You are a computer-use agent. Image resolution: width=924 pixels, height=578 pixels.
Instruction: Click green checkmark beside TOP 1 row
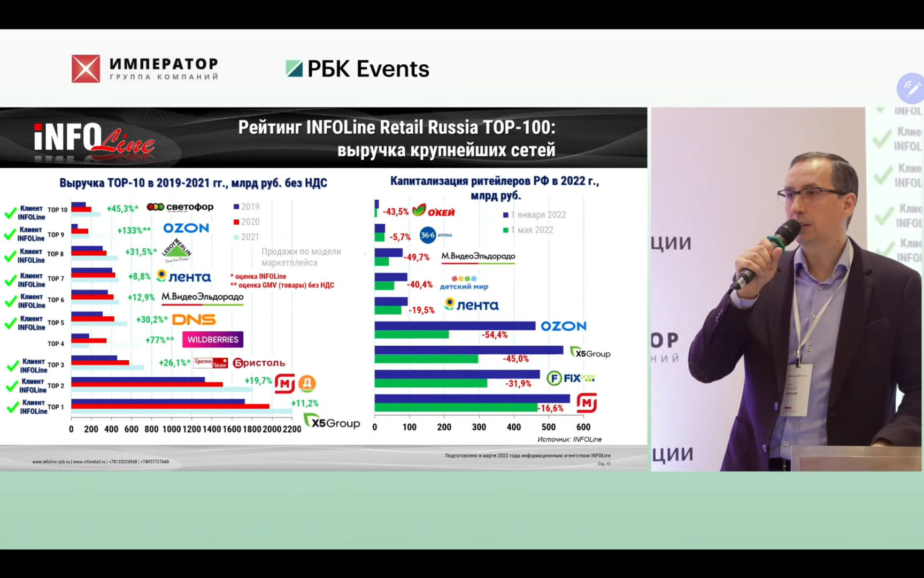pos(12,408)
